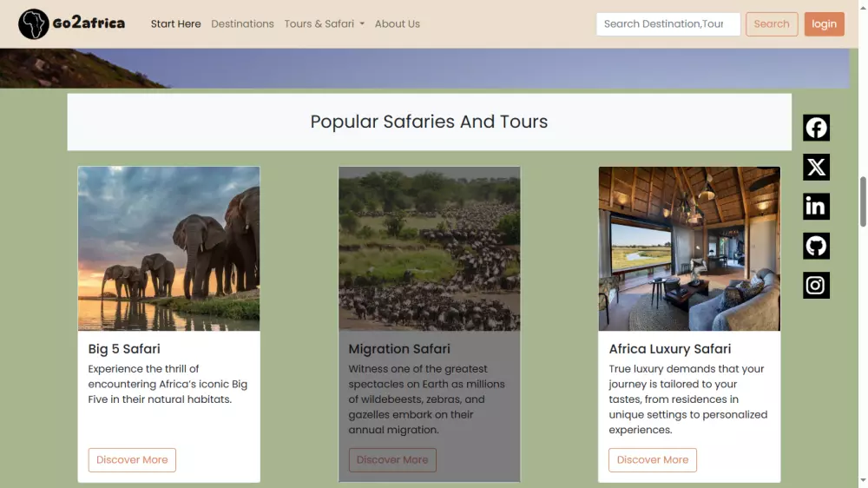Click the Big 5 Safari card title
This screenshot has width=868, height=488.
pos(124,349)
